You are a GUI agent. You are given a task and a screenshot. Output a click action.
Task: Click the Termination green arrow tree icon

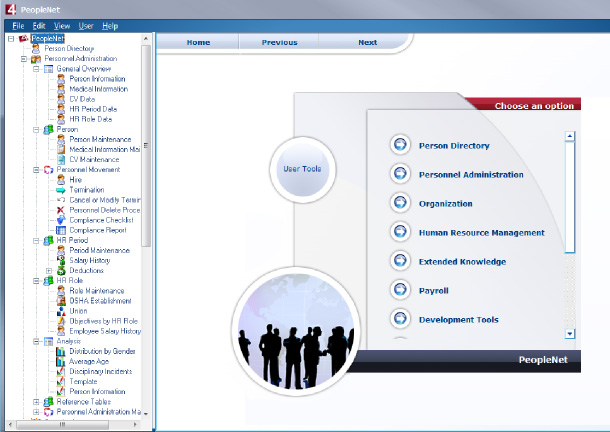click(61, 190)
